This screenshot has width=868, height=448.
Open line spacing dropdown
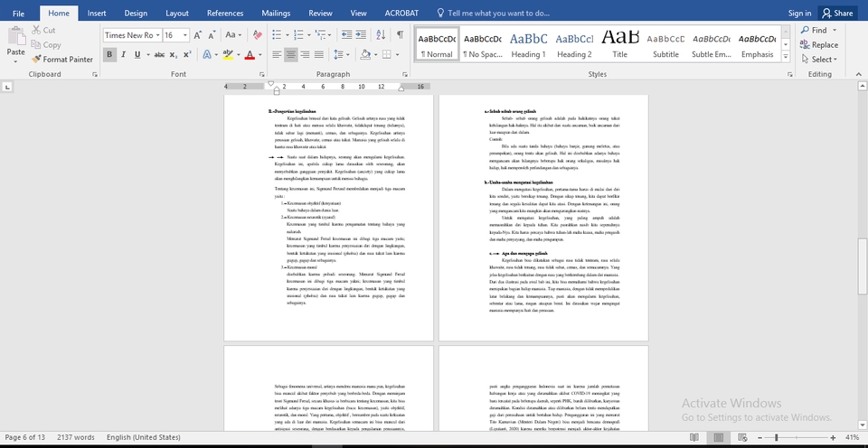342,54
